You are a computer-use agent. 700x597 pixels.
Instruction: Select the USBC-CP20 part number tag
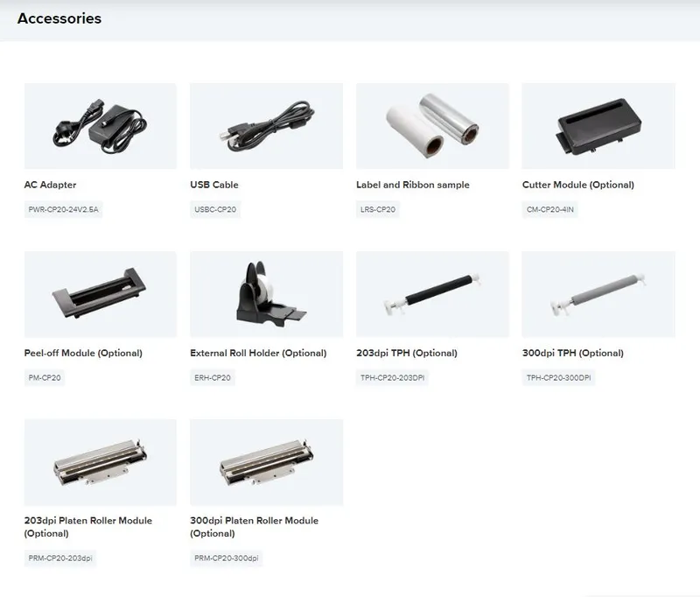pos(215,209)
